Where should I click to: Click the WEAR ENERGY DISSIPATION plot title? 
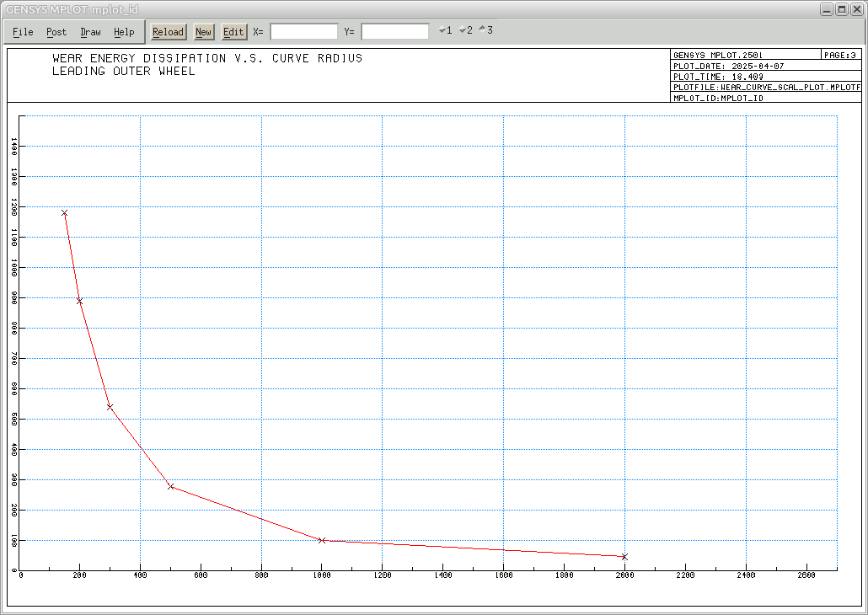[206, 58]
